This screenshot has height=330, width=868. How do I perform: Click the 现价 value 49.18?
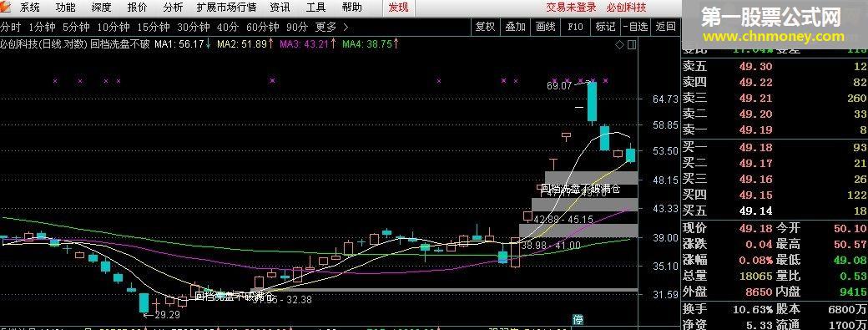click(x=755, y=228)
